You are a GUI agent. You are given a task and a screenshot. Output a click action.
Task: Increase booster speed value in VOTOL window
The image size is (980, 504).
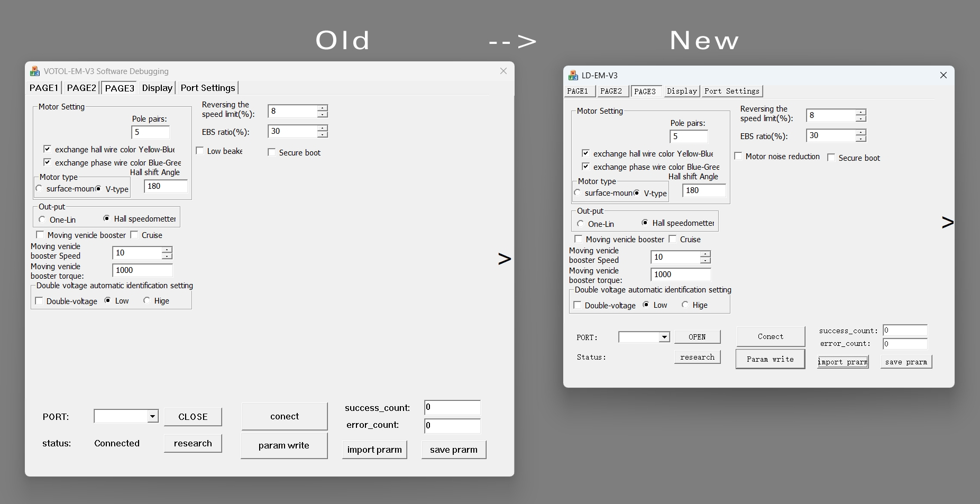(x=167, y=250)
